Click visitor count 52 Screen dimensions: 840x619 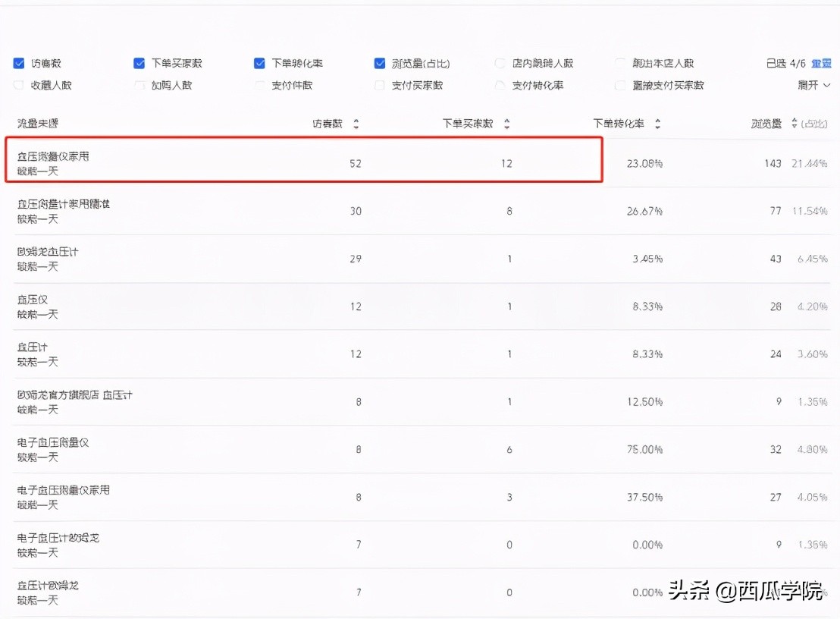(356, 163)
